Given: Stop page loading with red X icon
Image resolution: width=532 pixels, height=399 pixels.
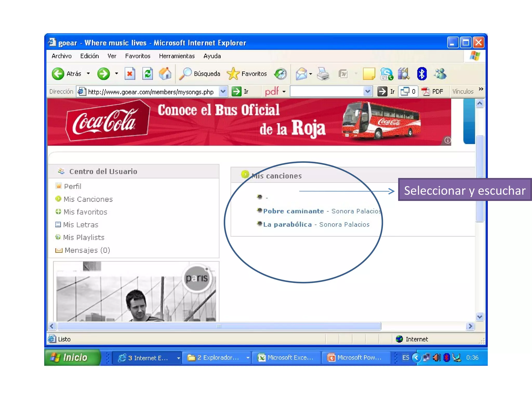Looking at the screenshot, I should (x=130, y=74).
